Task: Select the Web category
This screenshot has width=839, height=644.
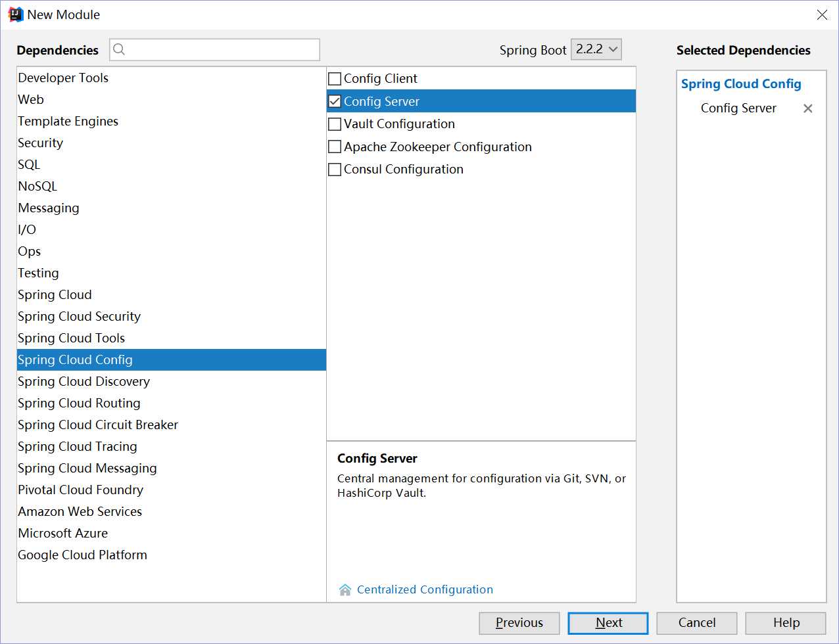Action: [x=172, y=99]
